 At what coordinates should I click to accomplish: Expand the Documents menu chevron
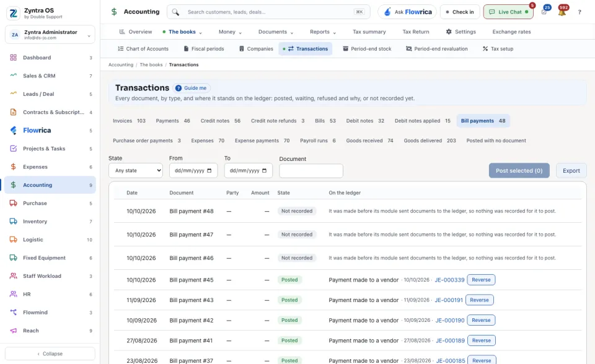[x=292, y=33]
